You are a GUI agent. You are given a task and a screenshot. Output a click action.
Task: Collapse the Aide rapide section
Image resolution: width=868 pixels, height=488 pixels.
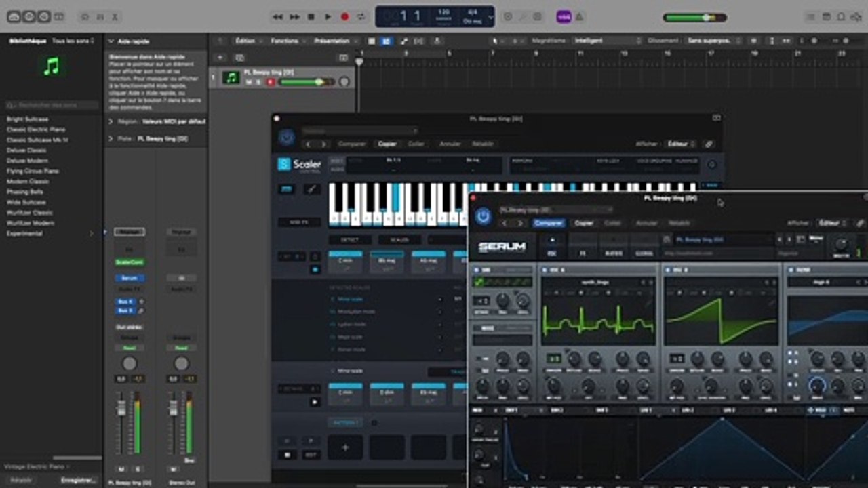point(112,41)
